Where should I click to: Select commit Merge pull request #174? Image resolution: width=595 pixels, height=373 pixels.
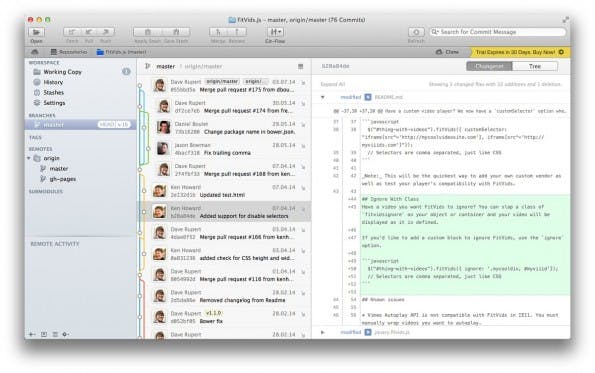tap(224, 107)
